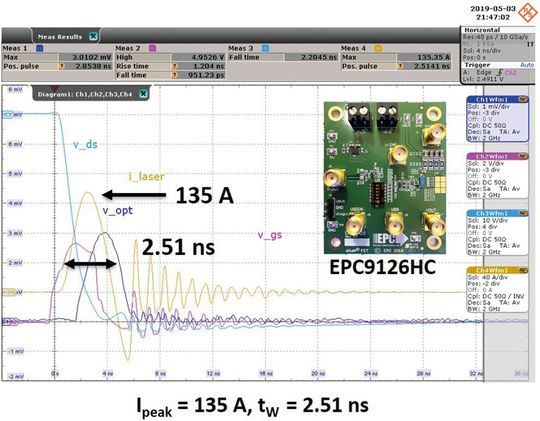Click warning icon beside Meas 2 Fall time
The width and height of the screenshot is (540, 421).
(x=175, y=75)
